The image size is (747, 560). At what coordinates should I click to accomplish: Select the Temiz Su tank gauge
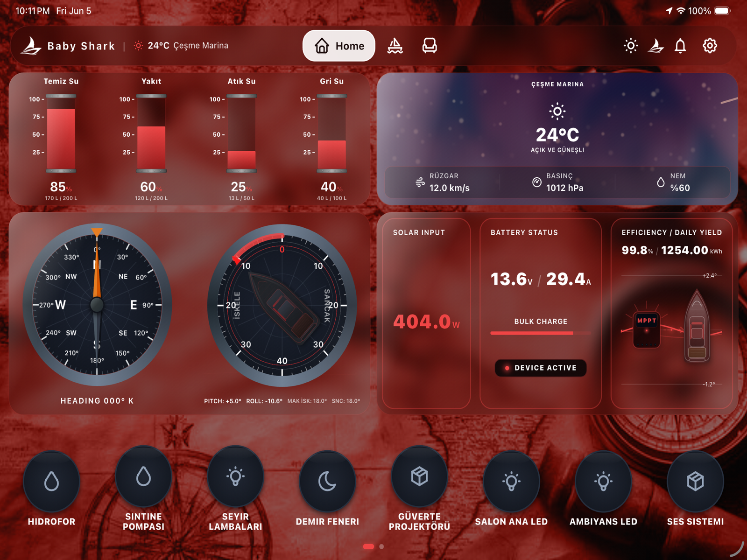61,133
